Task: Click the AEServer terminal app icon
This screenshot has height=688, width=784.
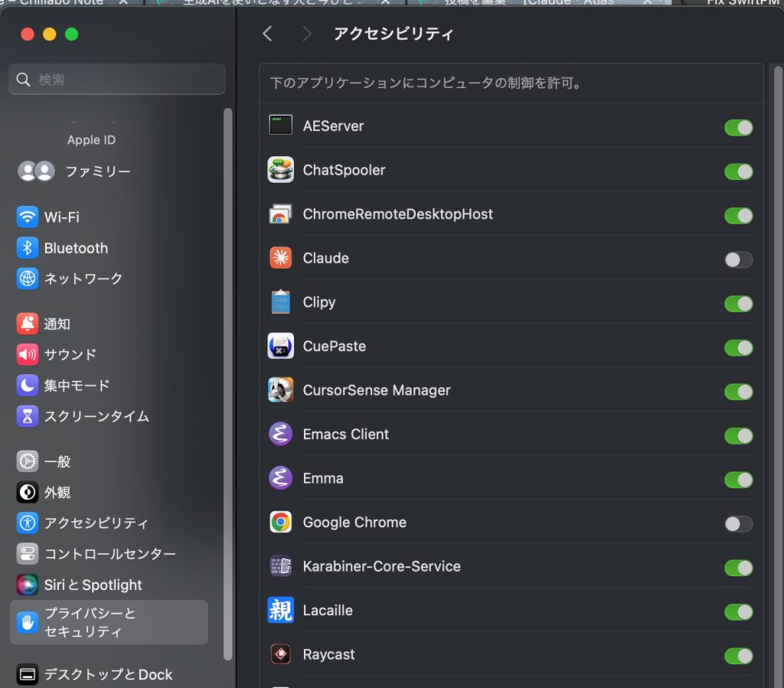Action: [280, 125]
